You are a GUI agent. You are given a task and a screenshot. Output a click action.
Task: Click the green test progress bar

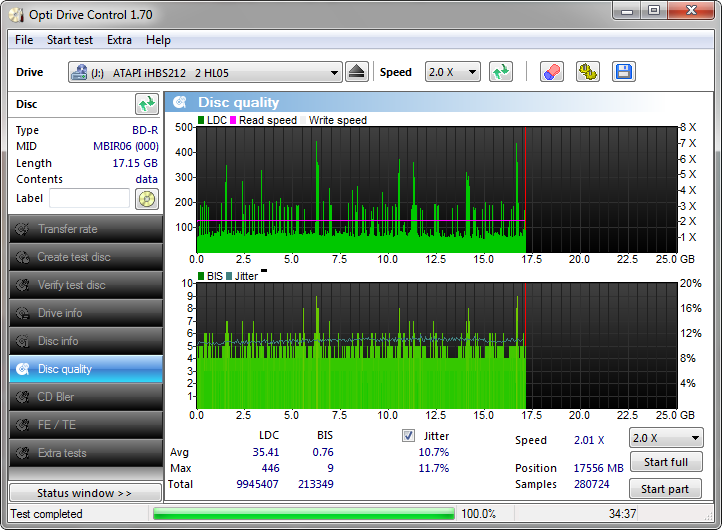click(303, 514)
